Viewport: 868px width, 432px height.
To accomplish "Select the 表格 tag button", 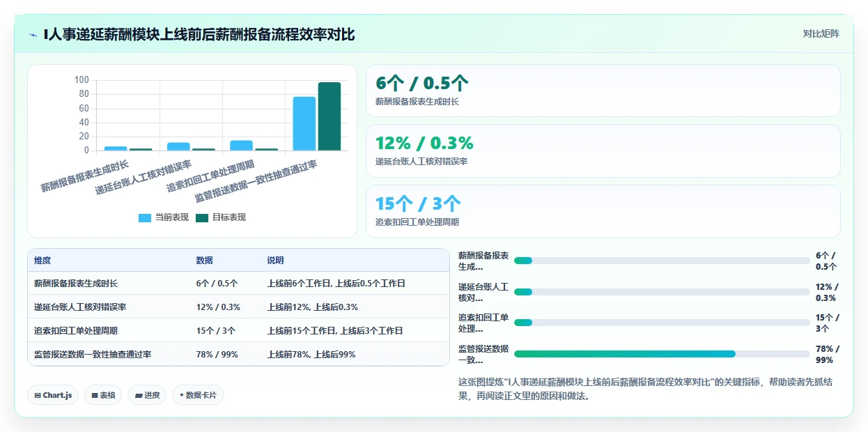I will pyautogui.click(x=103, y=395).
